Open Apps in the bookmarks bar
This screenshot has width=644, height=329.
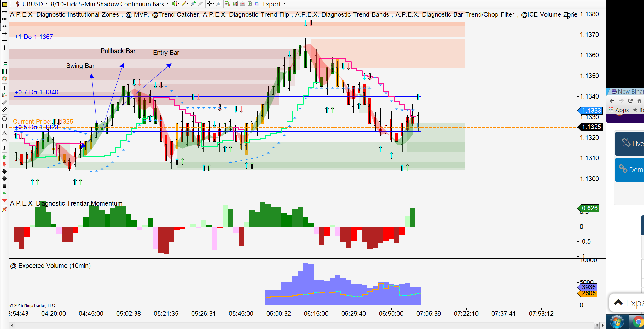coord(619,110)
